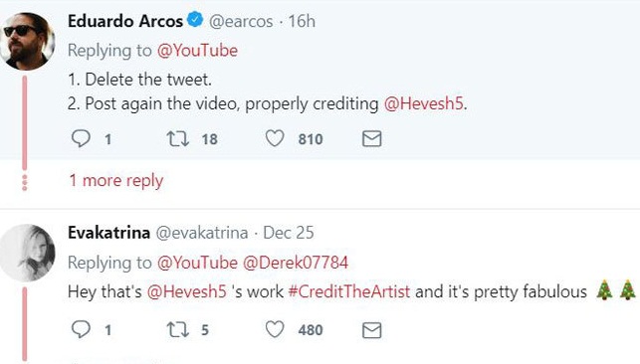Open the Evakatrina display name

[x=108, y=233]
